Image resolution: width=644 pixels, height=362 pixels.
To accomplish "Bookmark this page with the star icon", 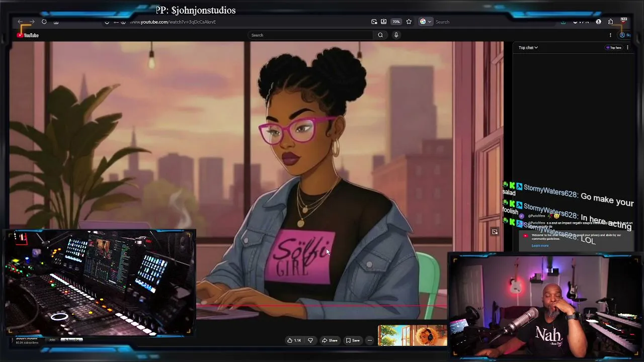I will [x=409, y=22].
